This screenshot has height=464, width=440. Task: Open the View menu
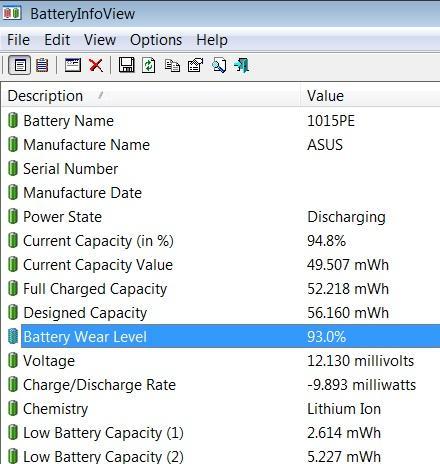pos(100,40)
